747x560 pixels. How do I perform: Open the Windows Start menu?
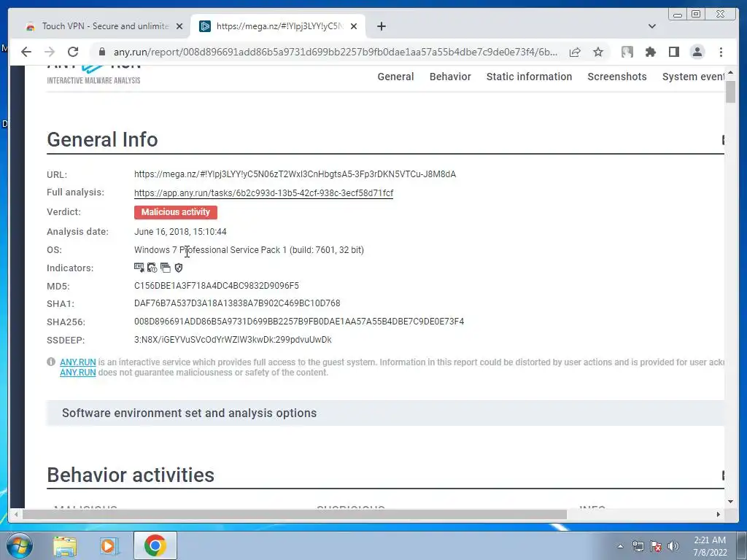pos(20,545)
